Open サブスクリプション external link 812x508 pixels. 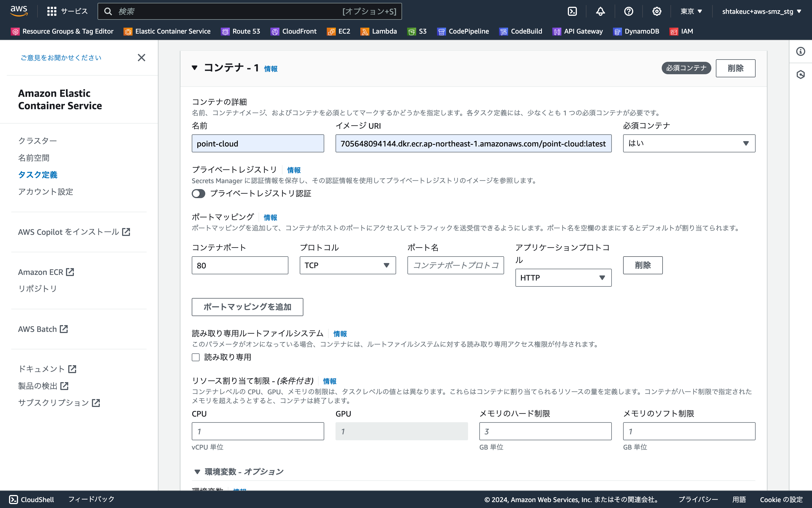pos(59,402)
